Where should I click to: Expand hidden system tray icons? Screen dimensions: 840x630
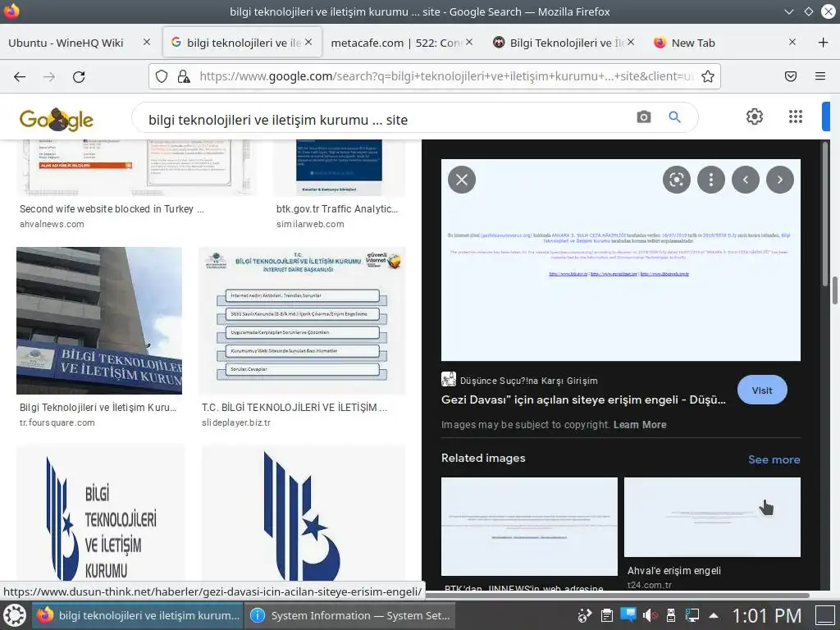tap(714, 615)
